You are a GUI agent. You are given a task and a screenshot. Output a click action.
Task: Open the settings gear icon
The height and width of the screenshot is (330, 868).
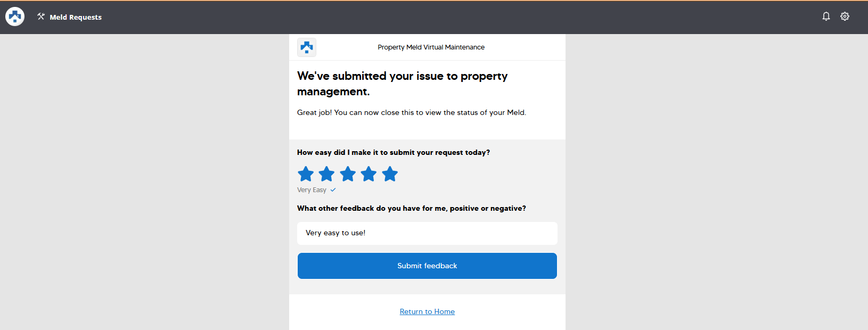point(845,16)
